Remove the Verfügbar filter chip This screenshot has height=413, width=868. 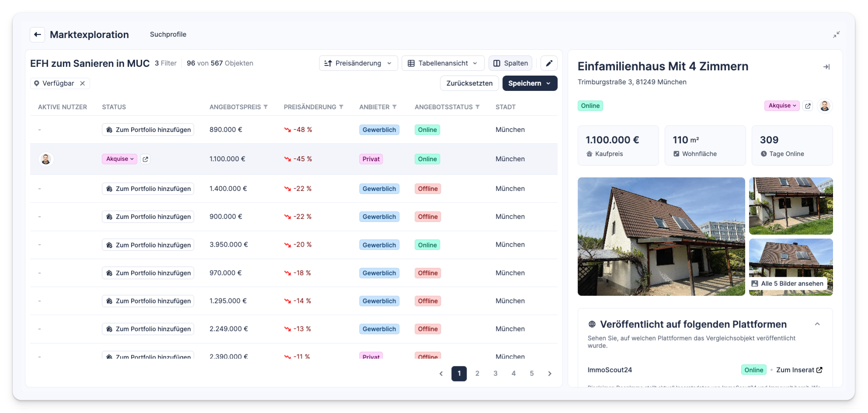pos(82,83)
